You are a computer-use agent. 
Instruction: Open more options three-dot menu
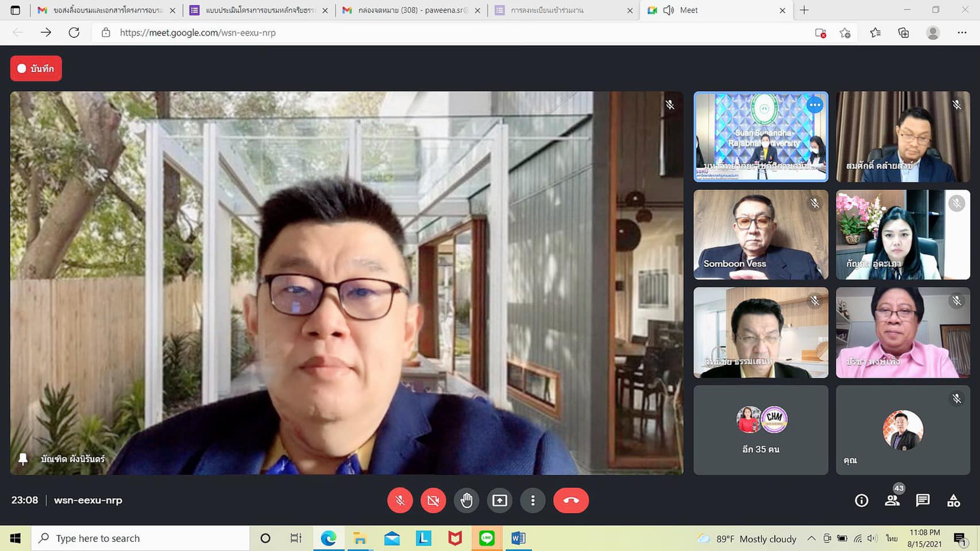pos(533,500)
